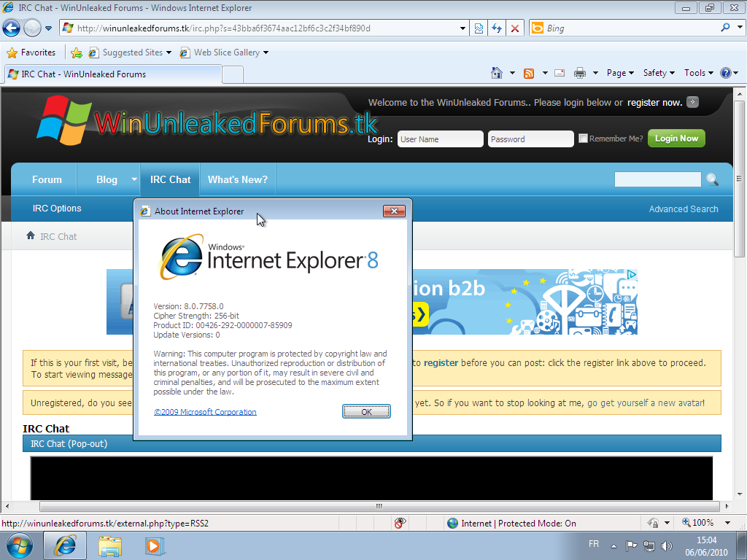Open the search provider dropdown arrow
The height and width of the screenshot is (560, 747).
click(740, 28)
